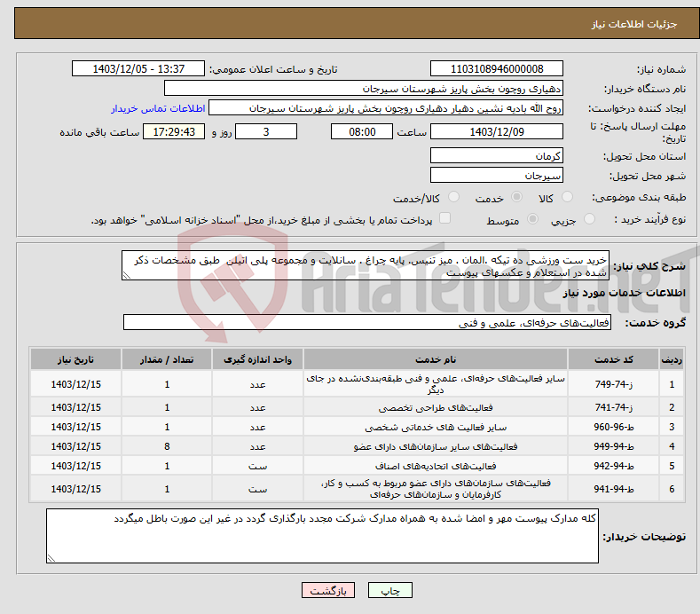This screenshot has height=614, width=700.
Task: Click the buyer organization name field
Action: 364,89
